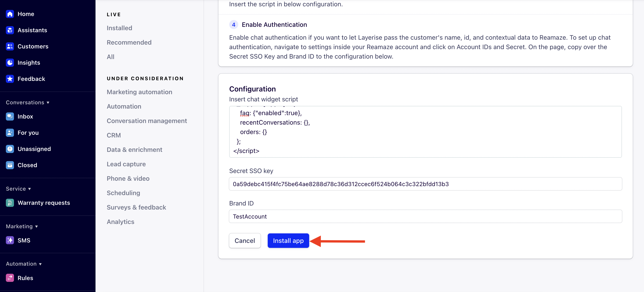Click the Rules arrows icon
Viewport: 644px width, 292px height.
pos(10,278)
